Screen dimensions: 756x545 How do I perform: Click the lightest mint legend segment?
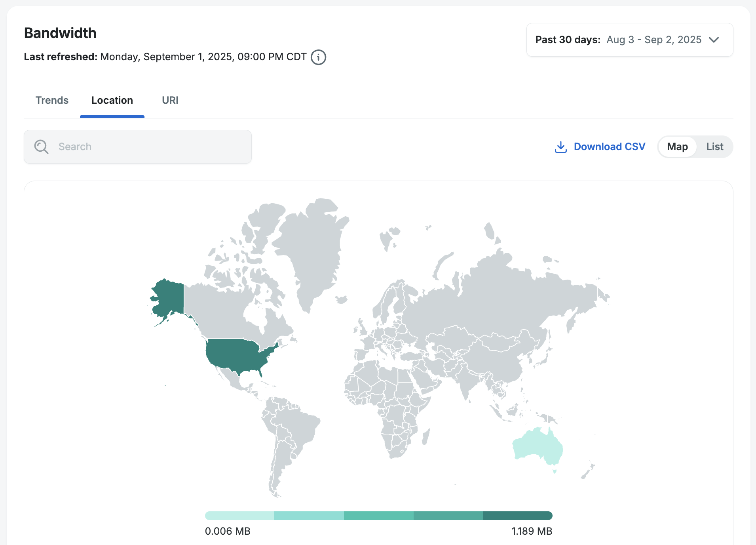tap(239, 516)
